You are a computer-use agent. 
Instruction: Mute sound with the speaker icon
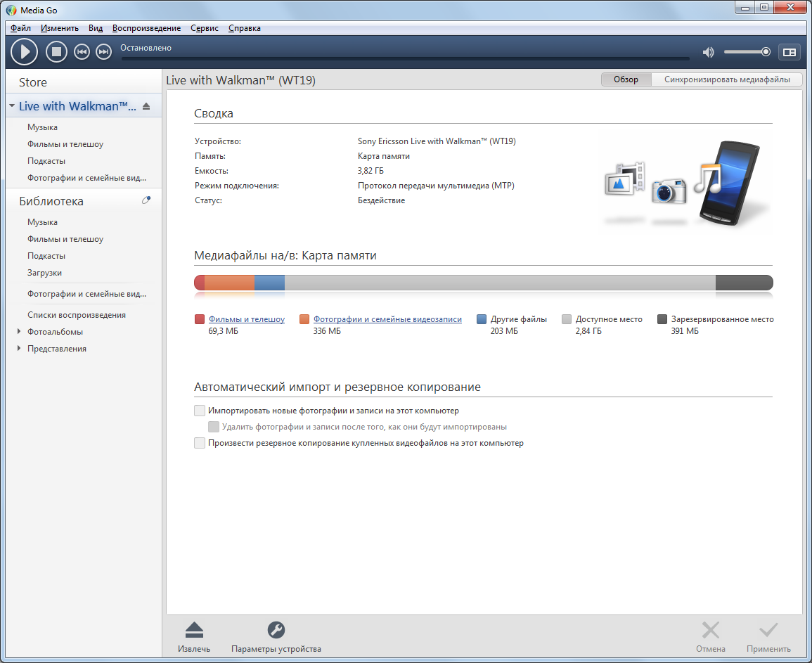pyautogui.click(x=708, y=52)
